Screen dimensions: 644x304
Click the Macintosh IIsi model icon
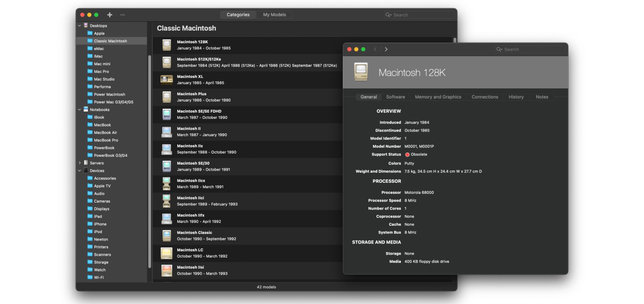click(166, 270)
